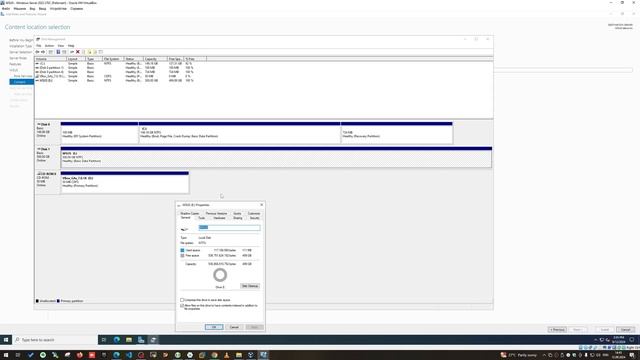Switch to the Shadow Copies tab
The width and height of the screenshot is (640, 360).
[190, 213]
